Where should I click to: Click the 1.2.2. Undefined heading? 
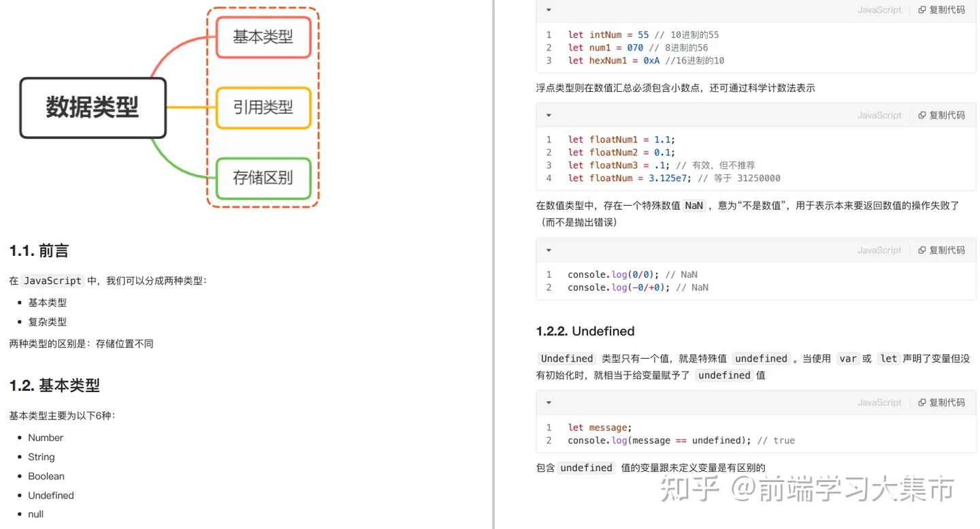coord(585,331)
